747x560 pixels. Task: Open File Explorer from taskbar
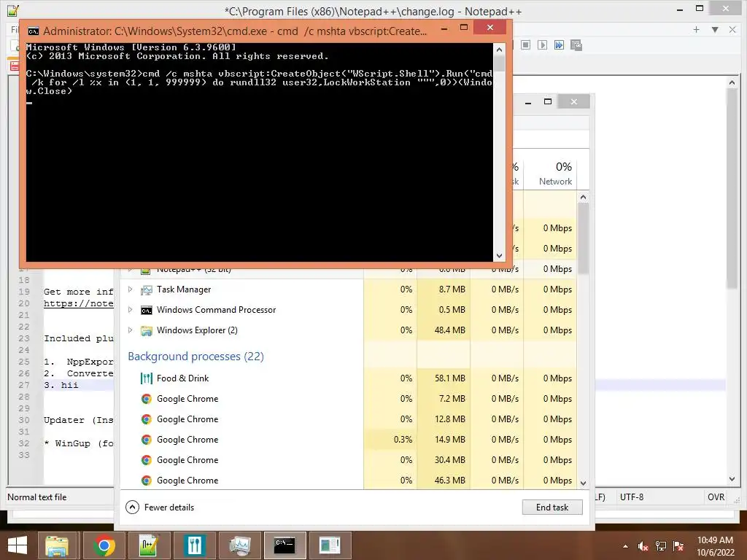[57, 545]
